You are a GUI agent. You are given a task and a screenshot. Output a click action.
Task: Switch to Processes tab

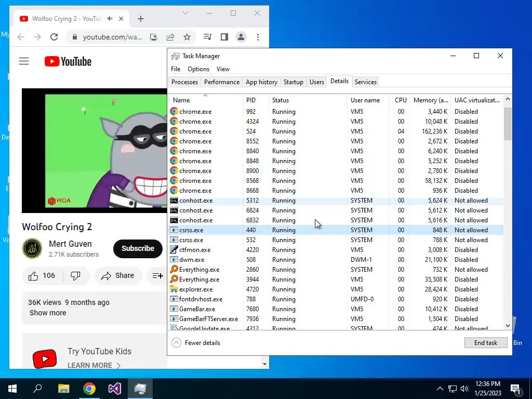point(184,82)
